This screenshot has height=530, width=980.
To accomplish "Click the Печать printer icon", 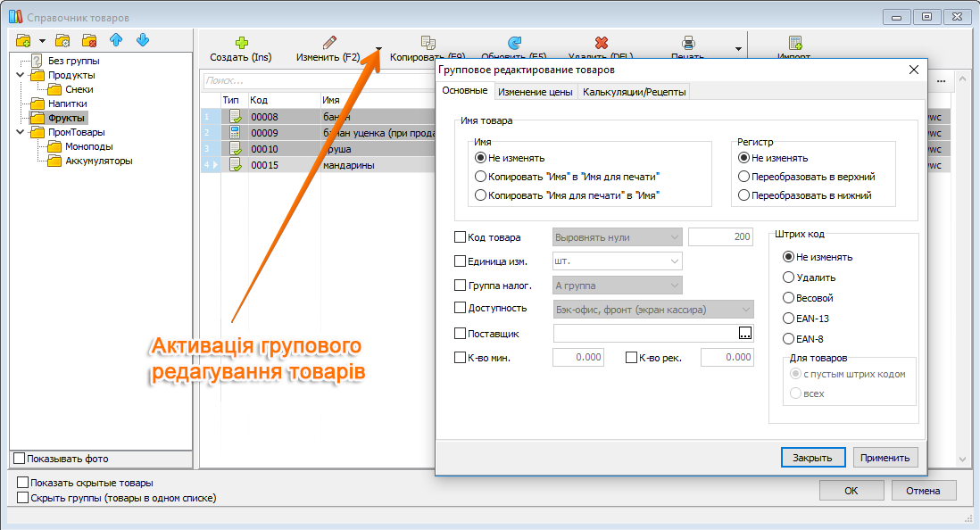I will point(688,43).
